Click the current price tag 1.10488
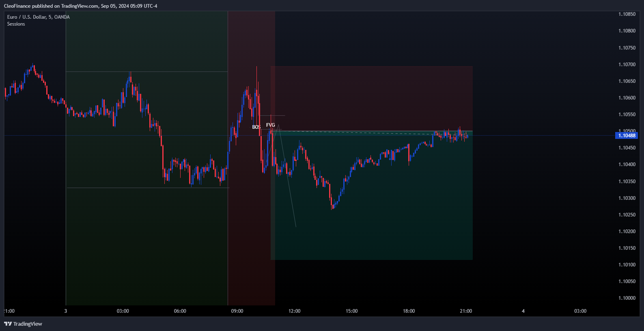This screenshot has width=644, height=331. 627,135
